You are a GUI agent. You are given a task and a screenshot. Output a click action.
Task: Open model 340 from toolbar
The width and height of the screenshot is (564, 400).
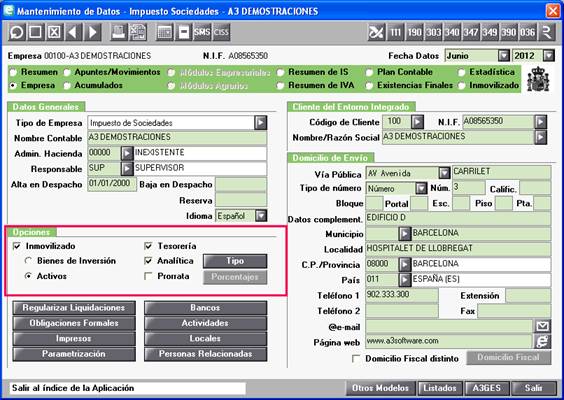(452, 32)
